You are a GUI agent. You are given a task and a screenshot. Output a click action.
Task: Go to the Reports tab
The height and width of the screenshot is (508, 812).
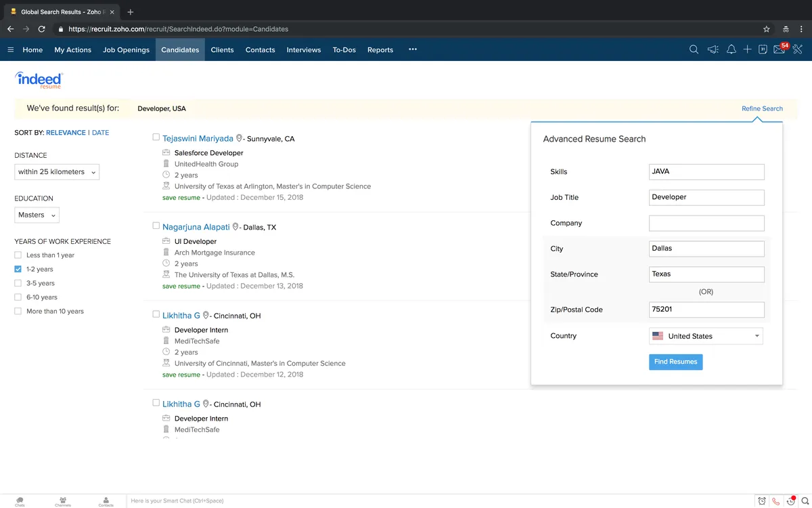(380, 49)
